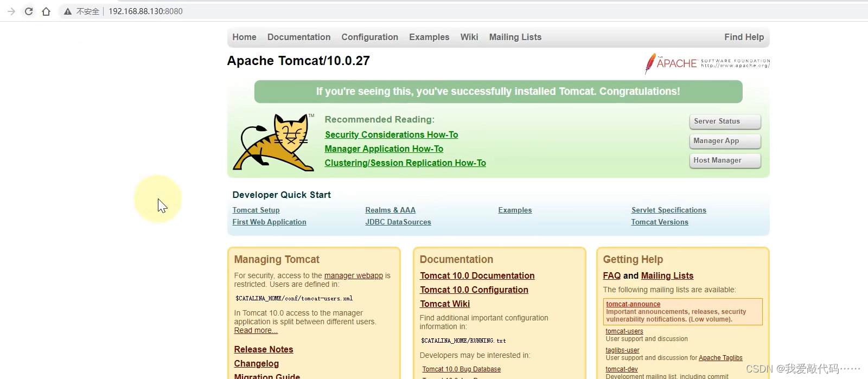Open the Examples navigation item in top bar
The height and width of the screenshot is (379, 868).
click(x=429, y=37)
